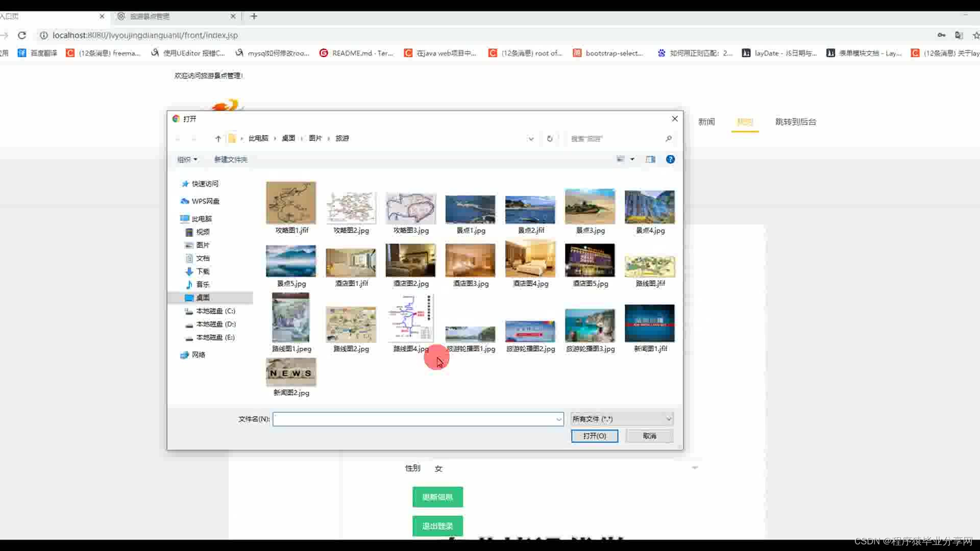Click the 打开(O) button
This screenshot has height=551, width=980.
click(x=594, y=436)
